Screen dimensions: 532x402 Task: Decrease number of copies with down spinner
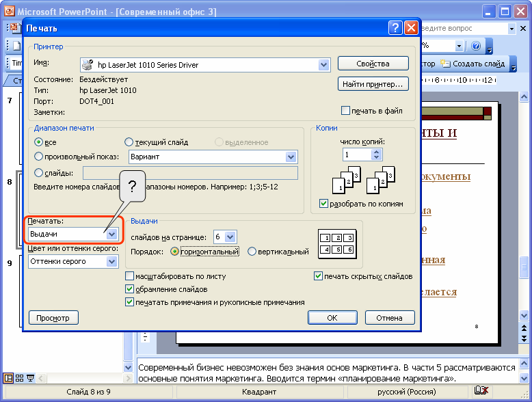[376, 157]
